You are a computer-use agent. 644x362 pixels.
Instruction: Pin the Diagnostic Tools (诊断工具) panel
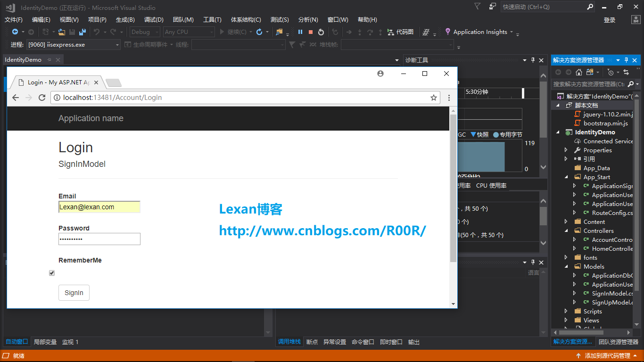point(533,60)
